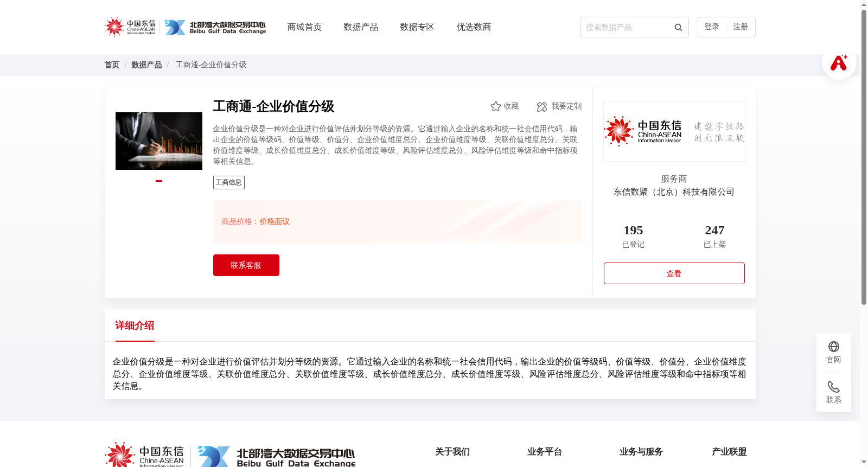Click the customize icon next to 我要定制
This screenshot has width=868, height=467.
[541, 106]
